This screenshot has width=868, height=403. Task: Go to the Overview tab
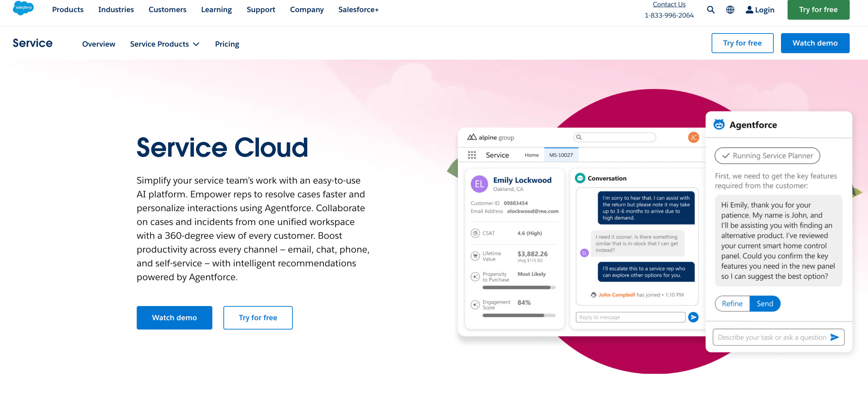(x=99, y=44)
